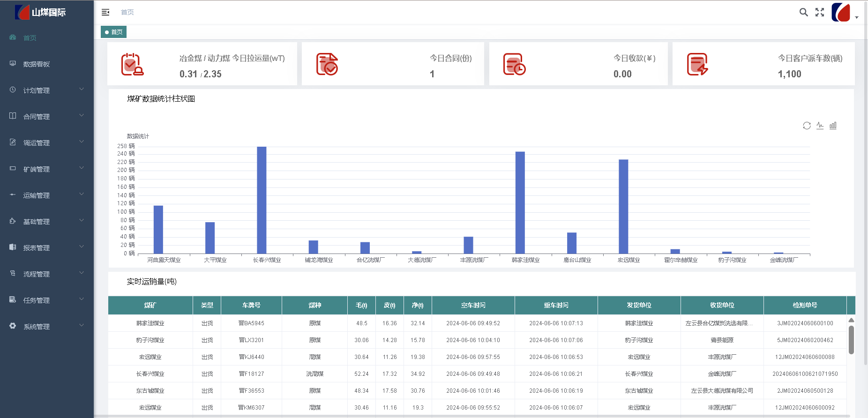Go to 首页 in sidebar
Screen dimensions: 868x418
pos(30,38)
